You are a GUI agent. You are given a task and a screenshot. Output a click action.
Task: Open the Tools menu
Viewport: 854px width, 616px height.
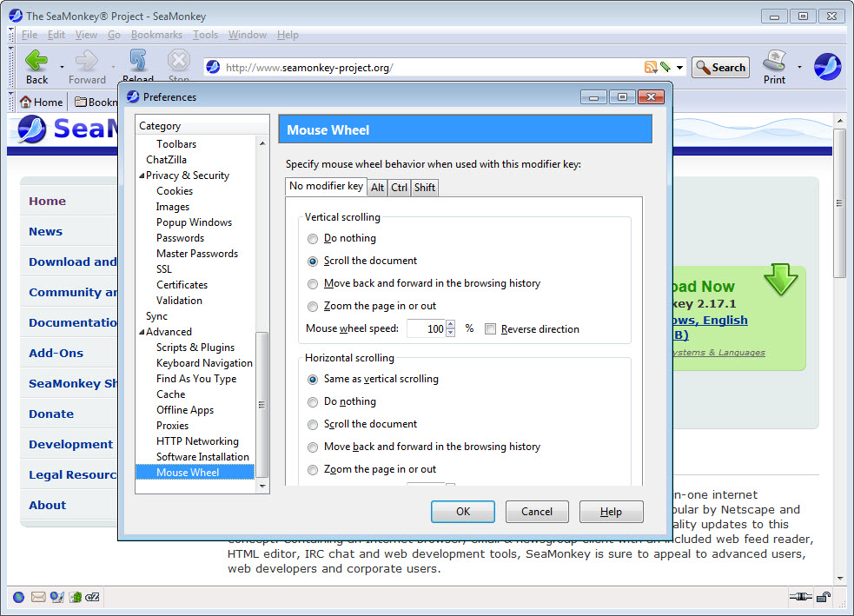(x=205, y=35)
